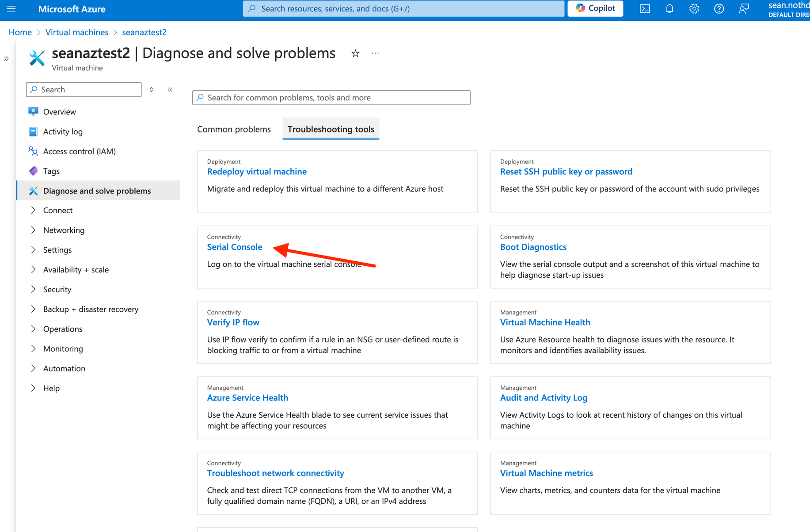This screenshot has width=810, height=532.
Task: Expand the far-left portal sidebar chevrons
Action: coord(6,59)
